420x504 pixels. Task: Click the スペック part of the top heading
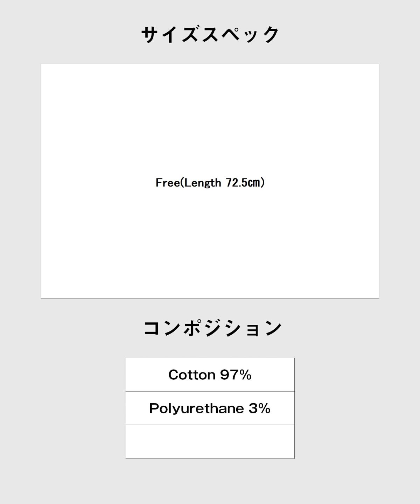(241, 35)
